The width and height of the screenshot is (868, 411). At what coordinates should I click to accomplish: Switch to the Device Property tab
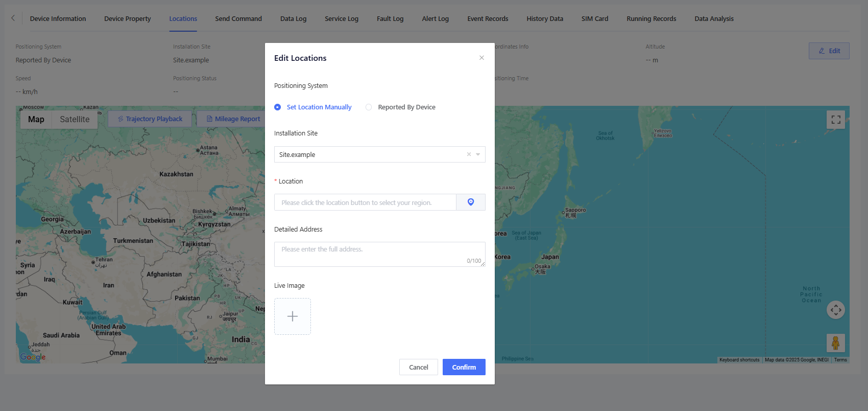(128, 19)
